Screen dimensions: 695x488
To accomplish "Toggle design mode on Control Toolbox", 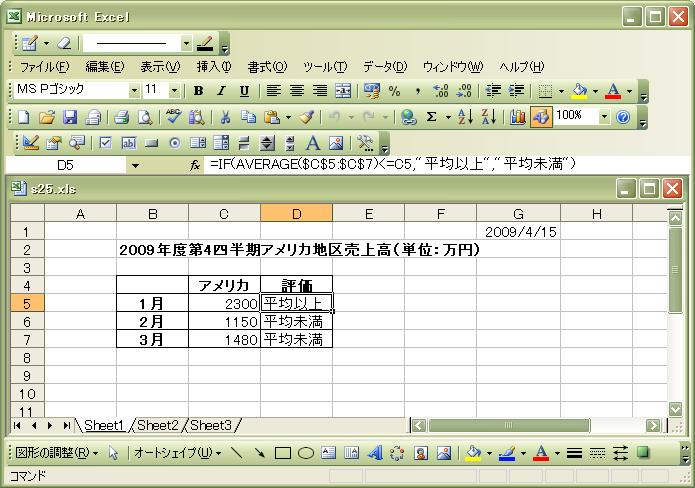I will click(x=30, y=143).
